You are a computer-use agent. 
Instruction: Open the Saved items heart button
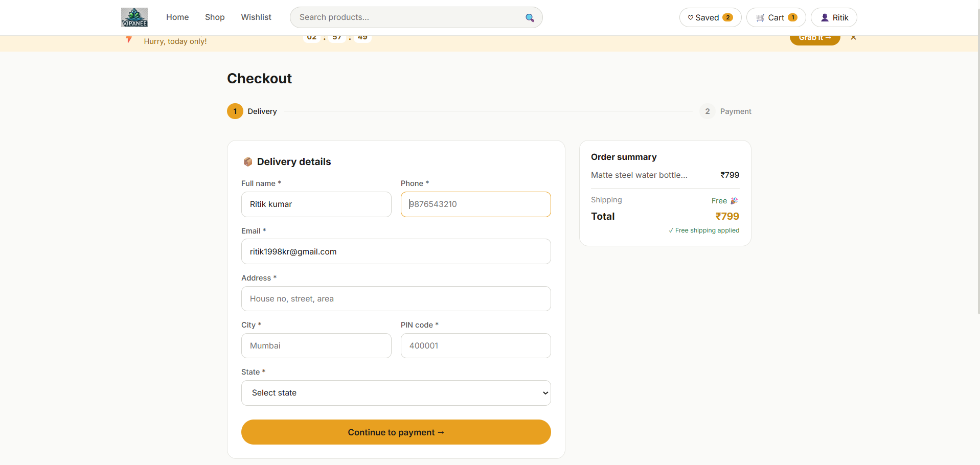(x=710, y=17)
